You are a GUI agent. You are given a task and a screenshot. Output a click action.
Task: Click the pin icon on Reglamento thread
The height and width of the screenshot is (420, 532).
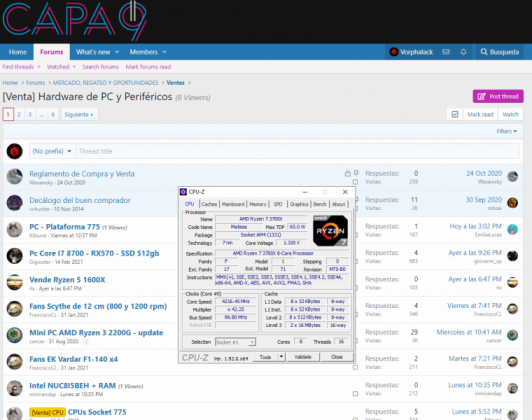pos(356,173)
